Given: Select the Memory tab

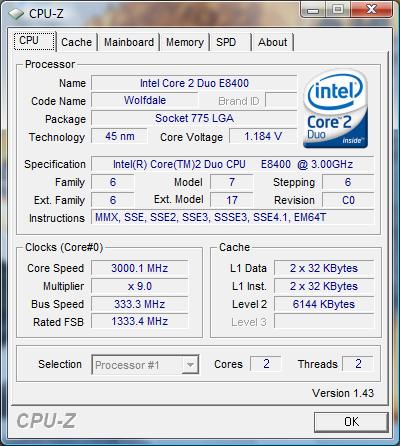Looking at the screenshot, I should (x=185, y=42).
